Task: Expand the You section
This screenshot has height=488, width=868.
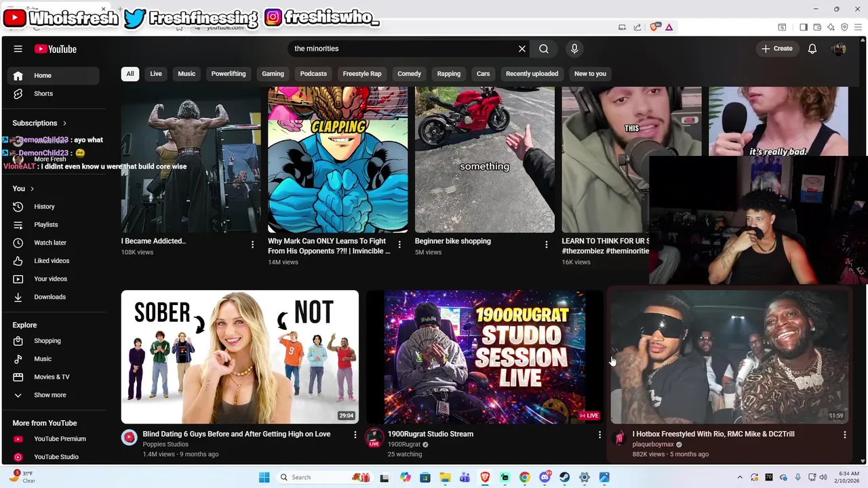Action: pyautogui.click(x=23, y=188)
